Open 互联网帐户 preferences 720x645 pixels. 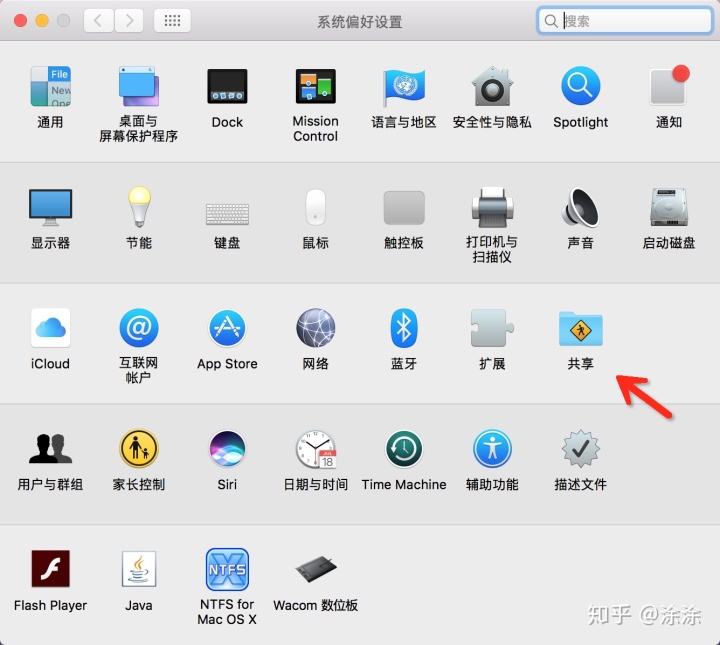pos(139,328)
